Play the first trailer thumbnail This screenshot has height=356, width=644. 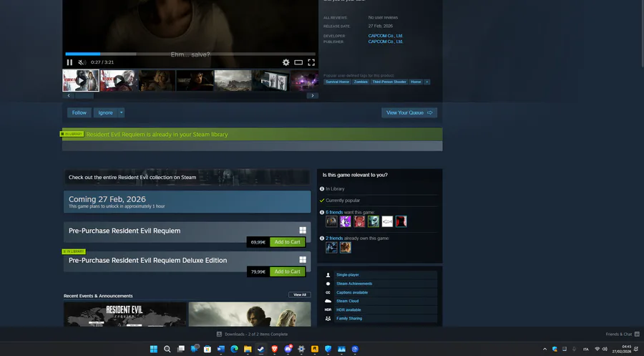tap(80, 80)
